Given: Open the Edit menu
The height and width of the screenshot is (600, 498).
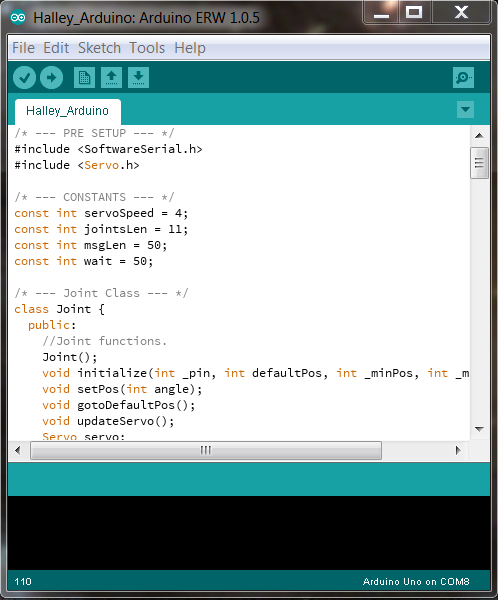Looking at the screenshot, I should [x=56, y=48].
